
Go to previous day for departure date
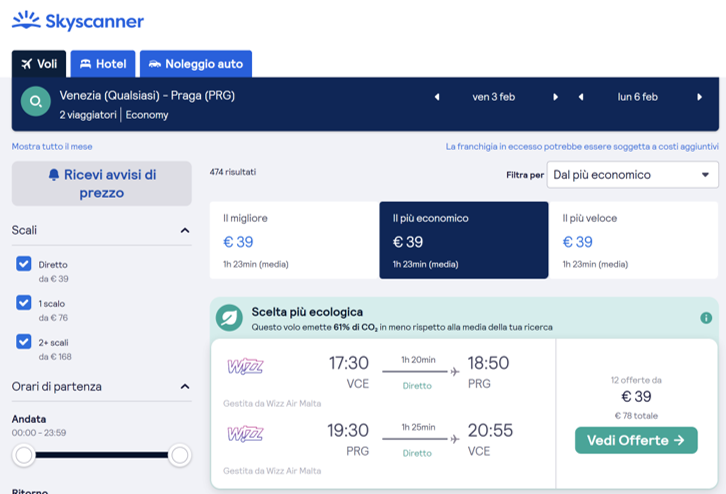tap(436, 97)
